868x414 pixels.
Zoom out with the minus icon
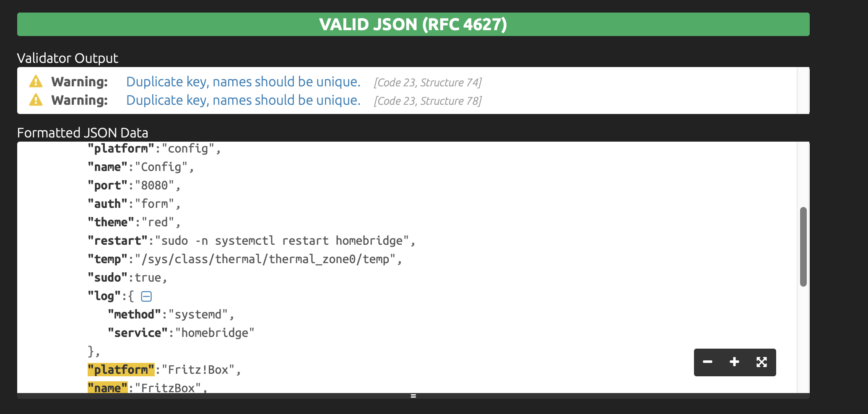708,362
